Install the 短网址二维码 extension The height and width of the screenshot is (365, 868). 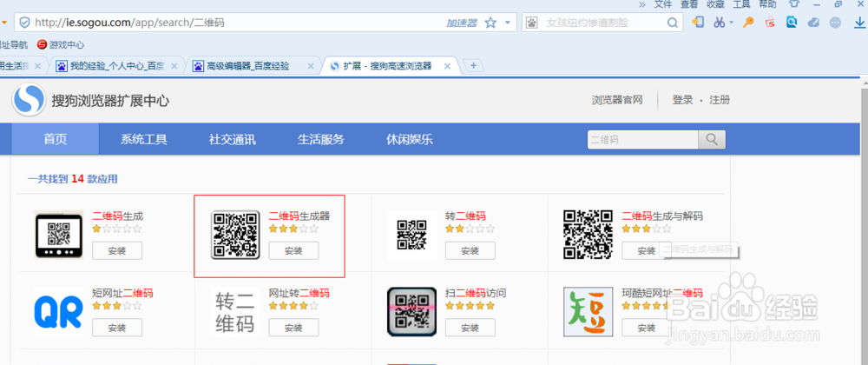117,328
